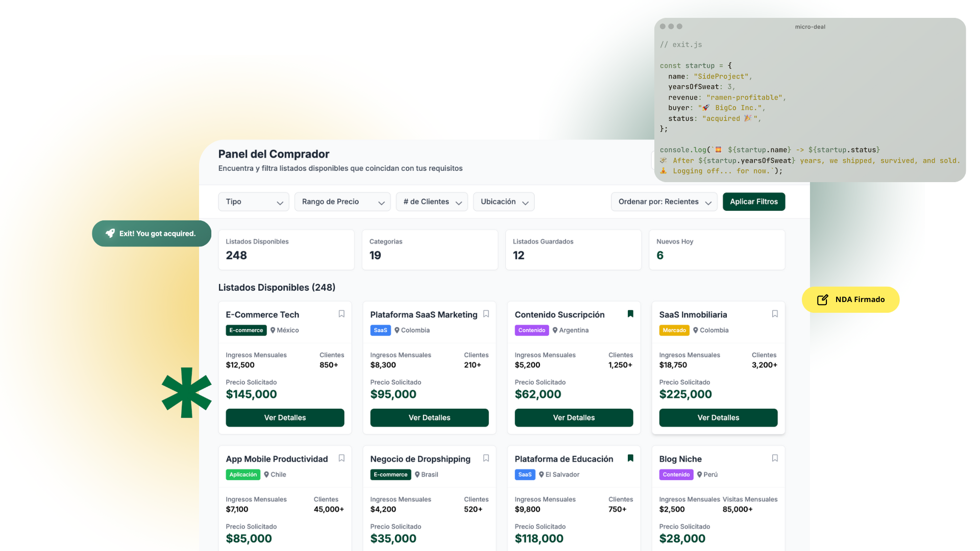The width and height of the screenshot is (980, 551).
Task: Open the # de Clientes filter dropdown
Action: tap(431, 202)
